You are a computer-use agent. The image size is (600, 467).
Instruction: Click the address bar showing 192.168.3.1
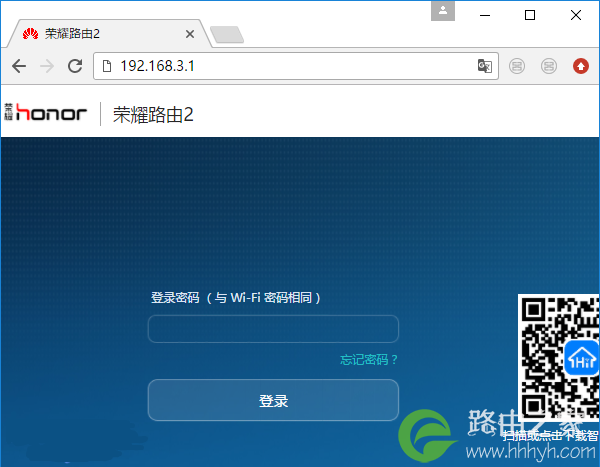coord(295,66)
